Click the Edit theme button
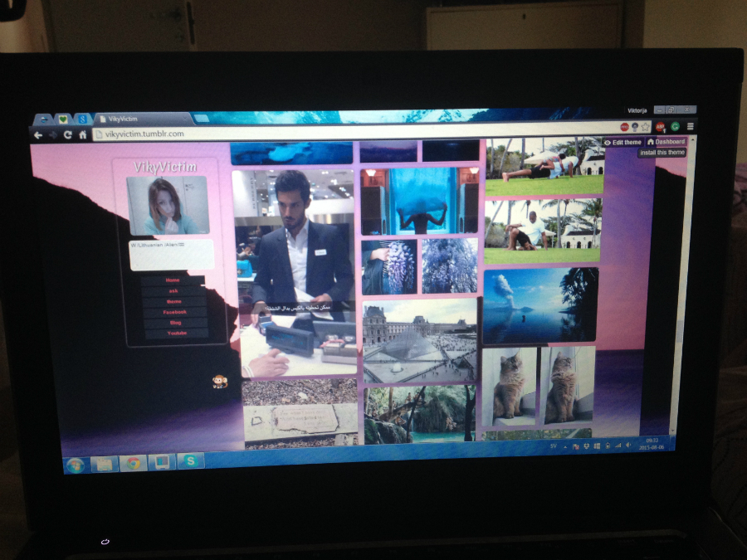This screenshot has width=747, height=560. pos(623,143)
